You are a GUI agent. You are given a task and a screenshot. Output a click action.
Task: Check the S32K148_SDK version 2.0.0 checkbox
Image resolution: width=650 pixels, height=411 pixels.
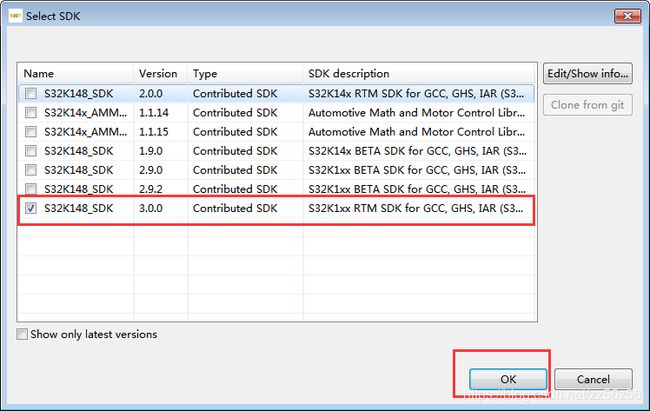click(x=31, y=94)
